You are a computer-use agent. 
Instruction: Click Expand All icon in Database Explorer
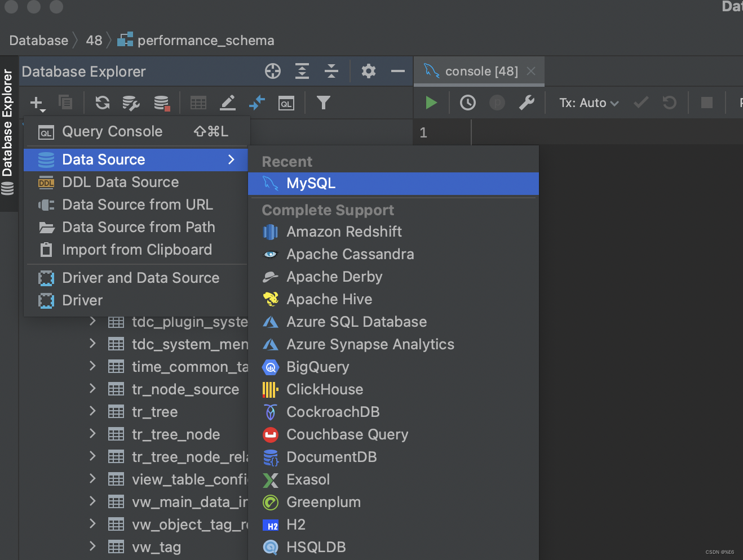[x=302, y=71]
